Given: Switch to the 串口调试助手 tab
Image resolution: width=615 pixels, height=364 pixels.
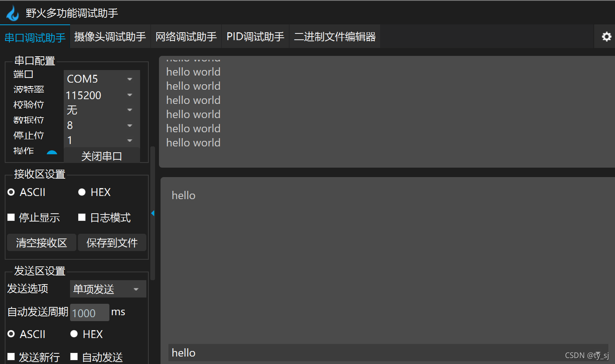Looking at the screenshot, I should (35, 37).
